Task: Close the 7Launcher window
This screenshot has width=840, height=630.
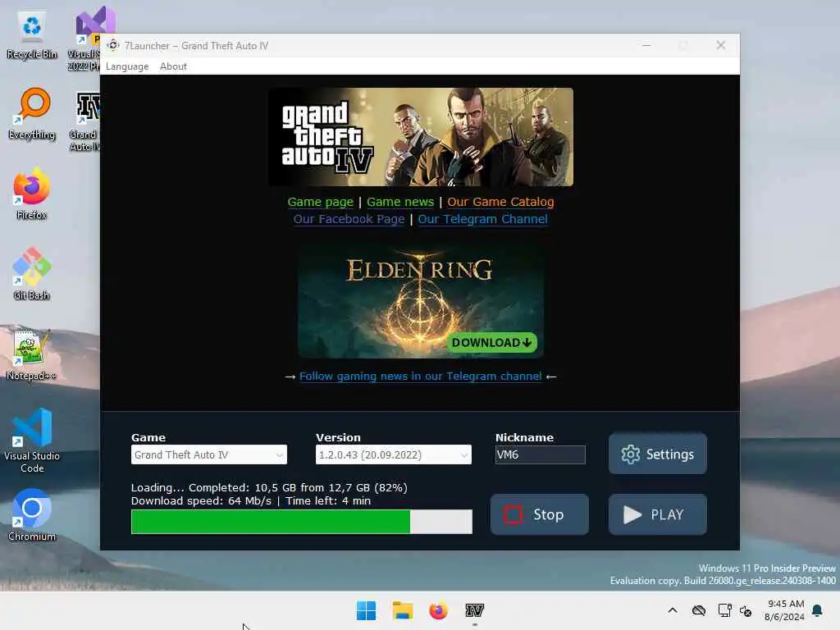Action: point(721,46)
